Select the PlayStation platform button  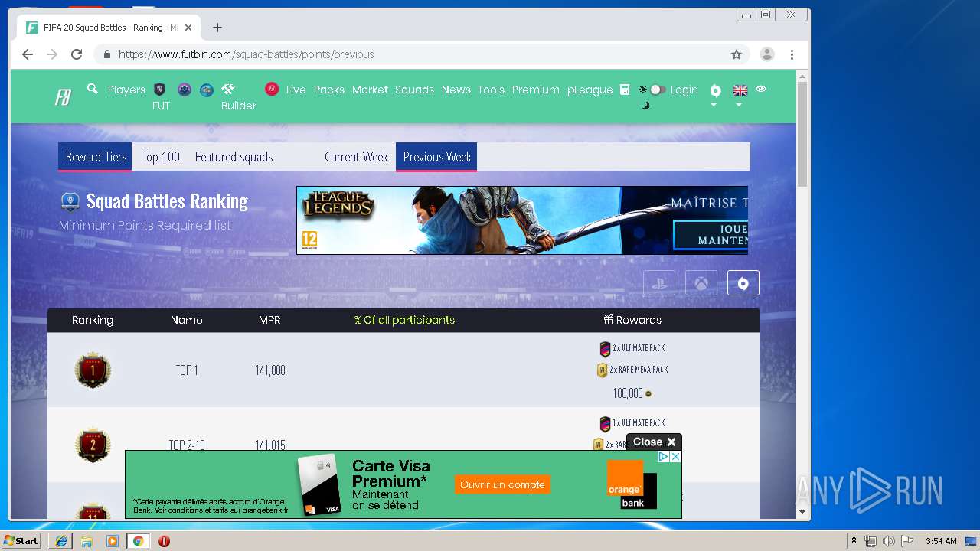pos(659,283)
